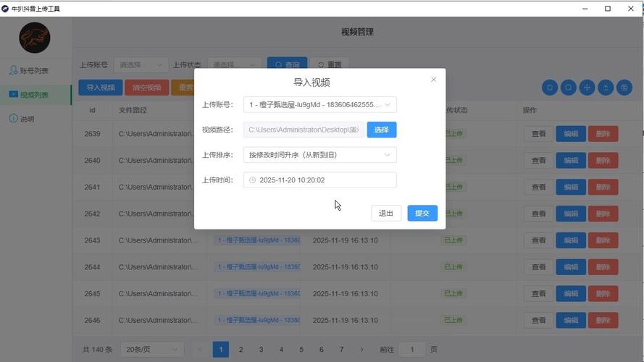Image resolution: width=644 pixels, height=362 pixels.
Task: Click the 退出 button in the dialog
Action: point(386,213)
